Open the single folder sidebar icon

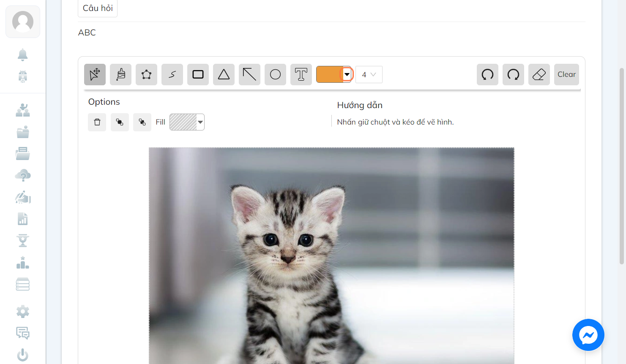click(23, 132)
